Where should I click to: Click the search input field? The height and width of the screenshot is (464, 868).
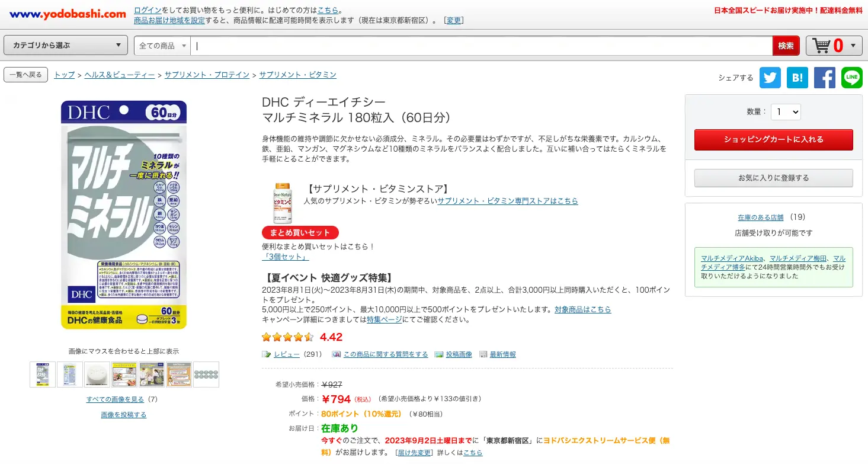coord(481,46)
